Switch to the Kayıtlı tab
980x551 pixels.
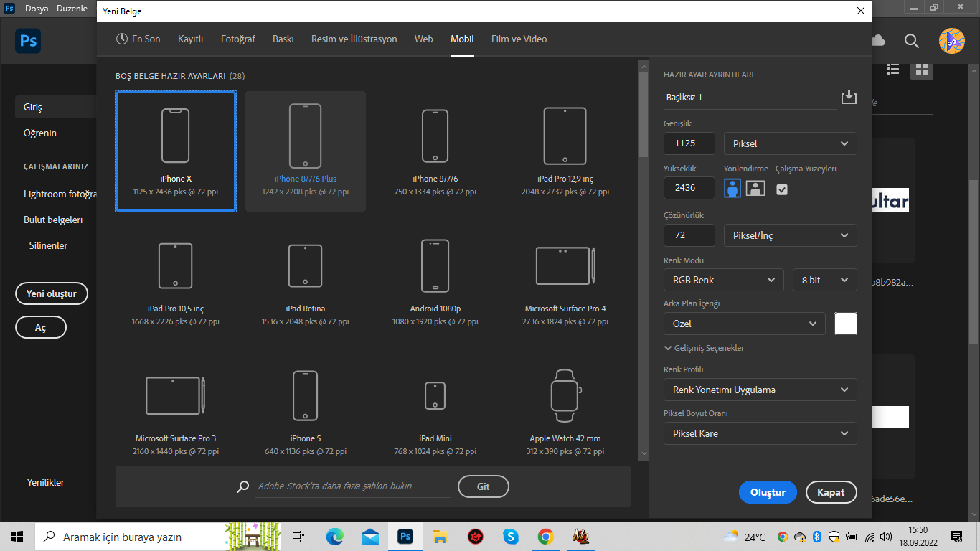click(x=191, y=39)
